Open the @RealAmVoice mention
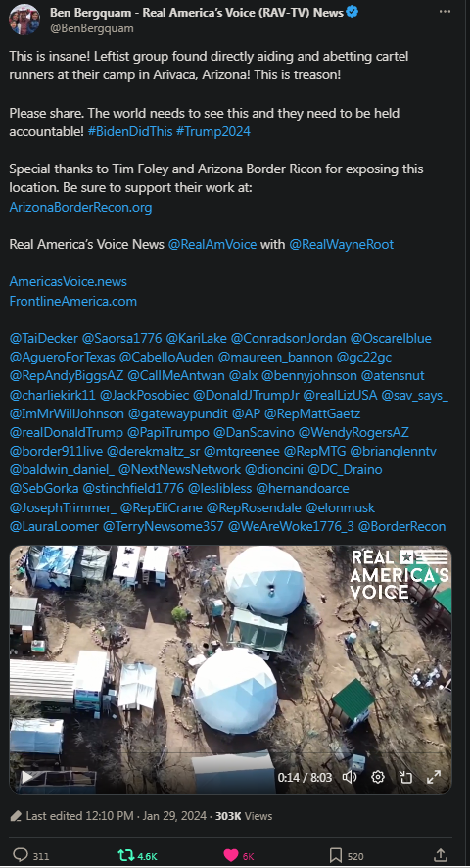Viewport: 470px width, 868px height. click(212, 244)
